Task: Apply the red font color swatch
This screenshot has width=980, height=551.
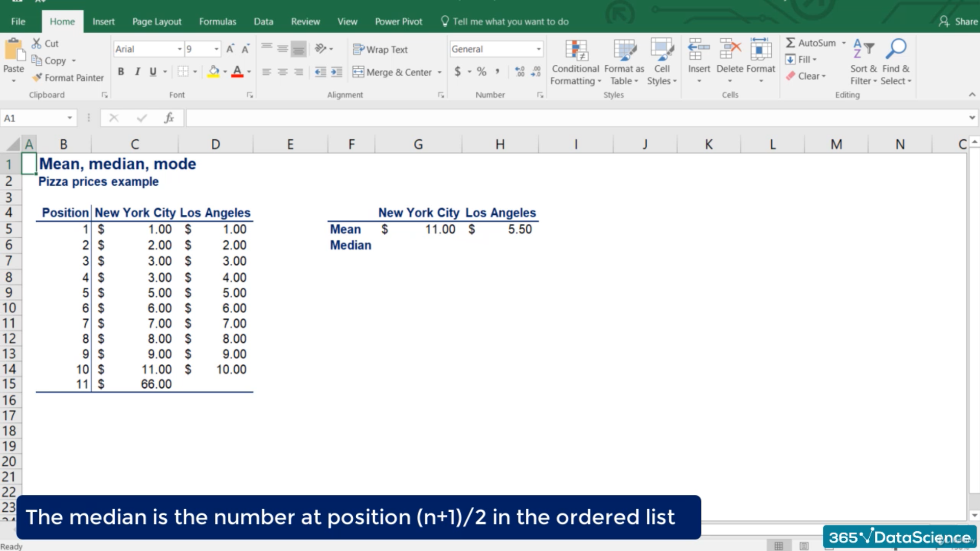Action: pos(237,72)
